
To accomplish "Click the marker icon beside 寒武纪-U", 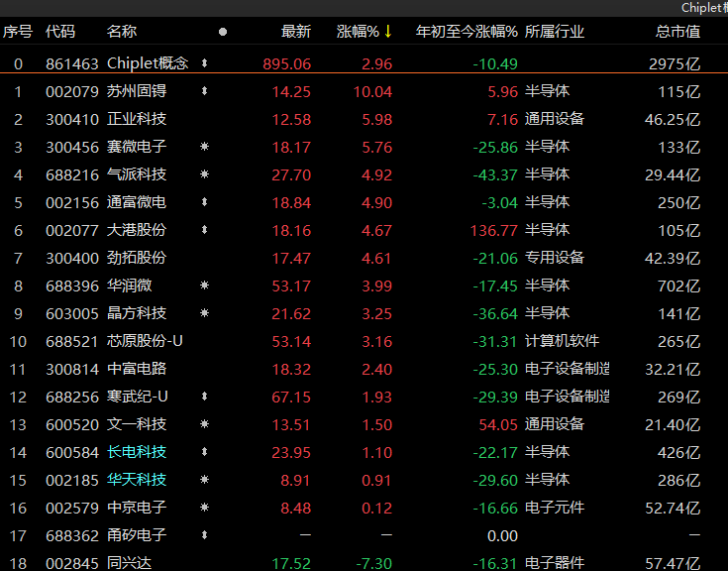I will [204, 397].
